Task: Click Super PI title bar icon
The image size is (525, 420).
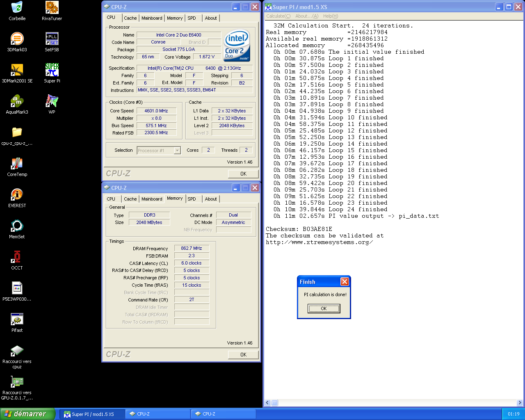Action: (x=268, y=7)
